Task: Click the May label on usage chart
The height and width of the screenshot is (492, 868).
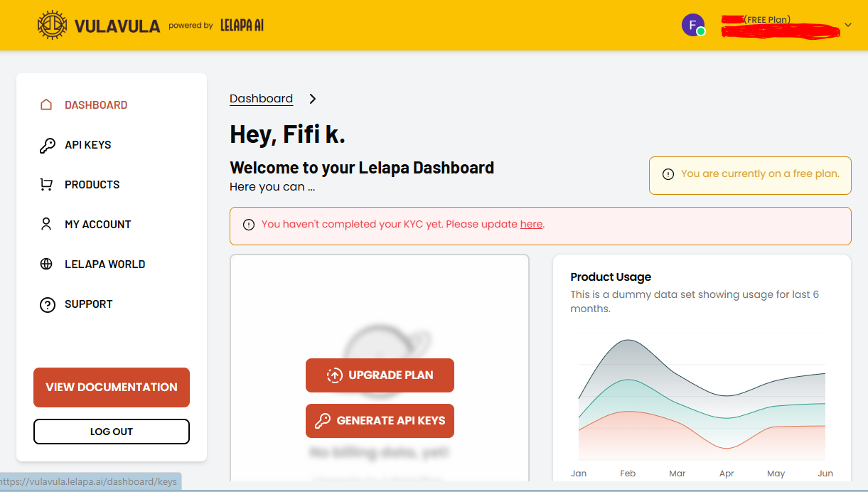Action: pyautogui.click(x=776, y=474)
